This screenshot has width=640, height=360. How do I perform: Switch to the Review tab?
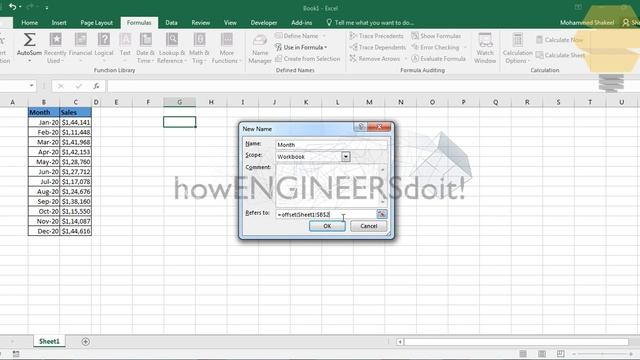click(x=200, y=23)
